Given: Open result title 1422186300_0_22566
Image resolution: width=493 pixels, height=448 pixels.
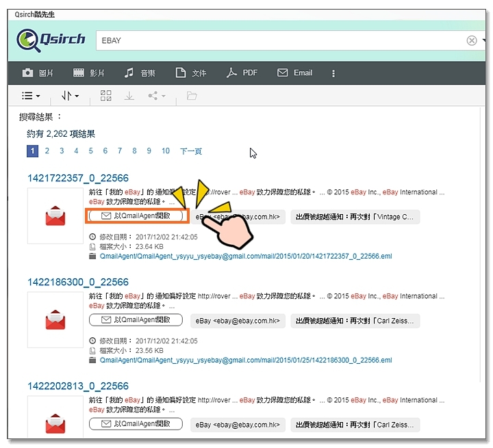Looking at the screenshot, I should [78, 282].
